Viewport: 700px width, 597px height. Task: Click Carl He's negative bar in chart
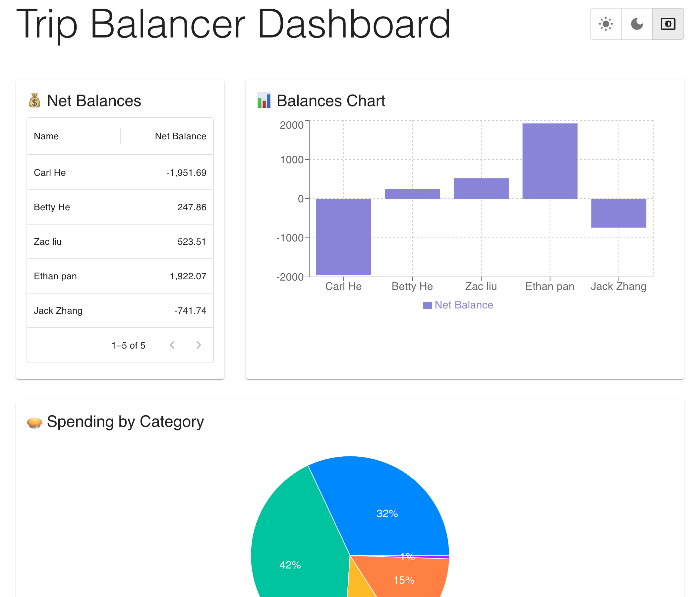(343, 236)
